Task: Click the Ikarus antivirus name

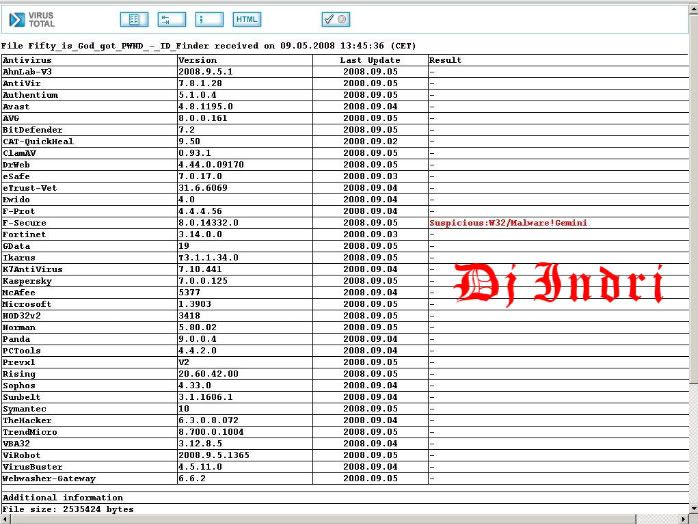Action: (x=19, y=257)
